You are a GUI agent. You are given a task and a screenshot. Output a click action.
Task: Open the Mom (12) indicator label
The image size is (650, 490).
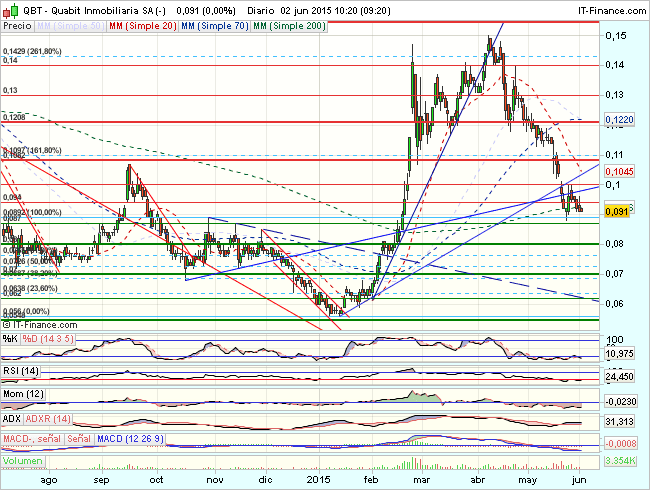(23, 394)
